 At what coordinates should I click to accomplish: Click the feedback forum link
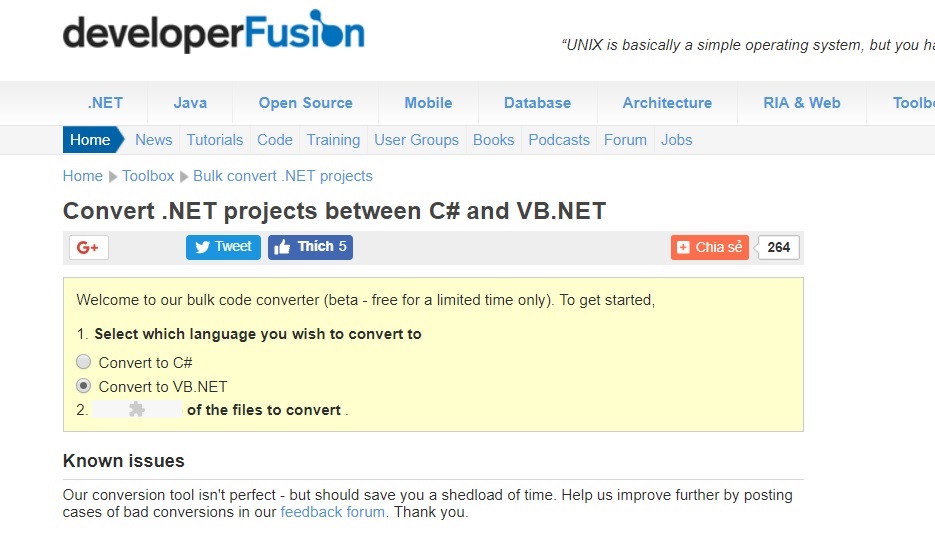click(332, 512)
